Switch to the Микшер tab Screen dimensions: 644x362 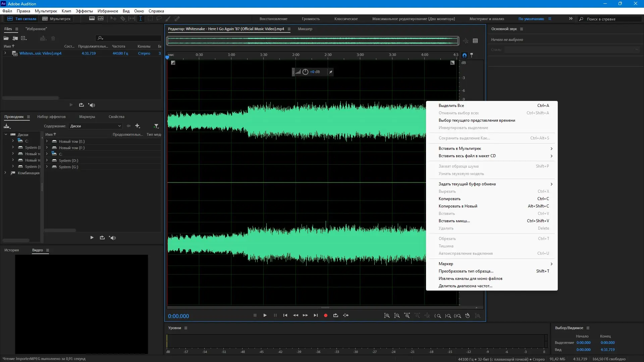[x=305, y=29]
